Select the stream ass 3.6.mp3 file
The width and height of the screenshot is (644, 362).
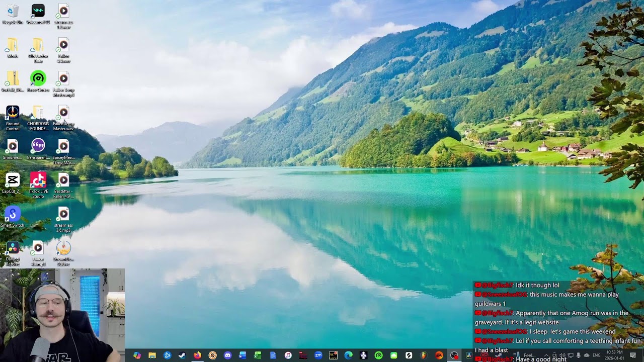[63, 219]
